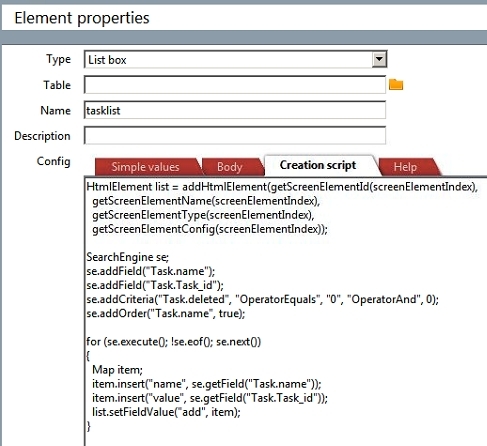This screenshot has height=446, width=487.
Task: Open the Body tab
Action: pyautogui.click(x=230, y=167)
